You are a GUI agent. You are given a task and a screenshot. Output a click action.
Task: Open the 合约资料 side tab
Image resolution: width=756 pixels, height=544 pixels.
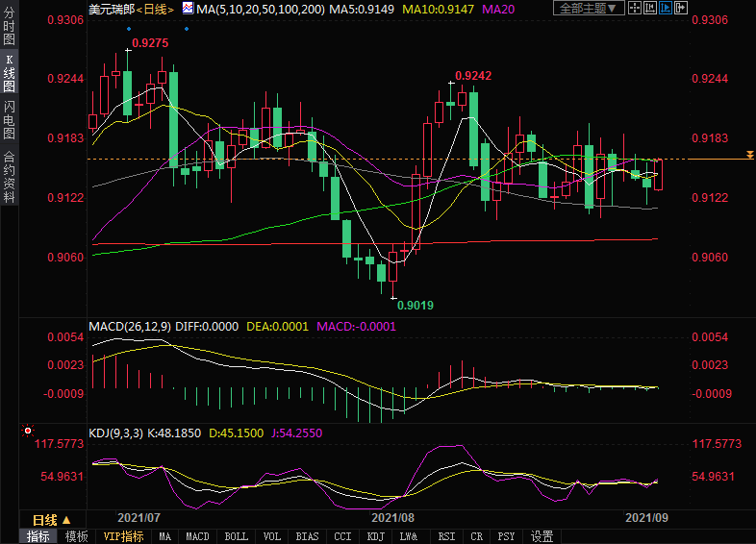(9, 176)
